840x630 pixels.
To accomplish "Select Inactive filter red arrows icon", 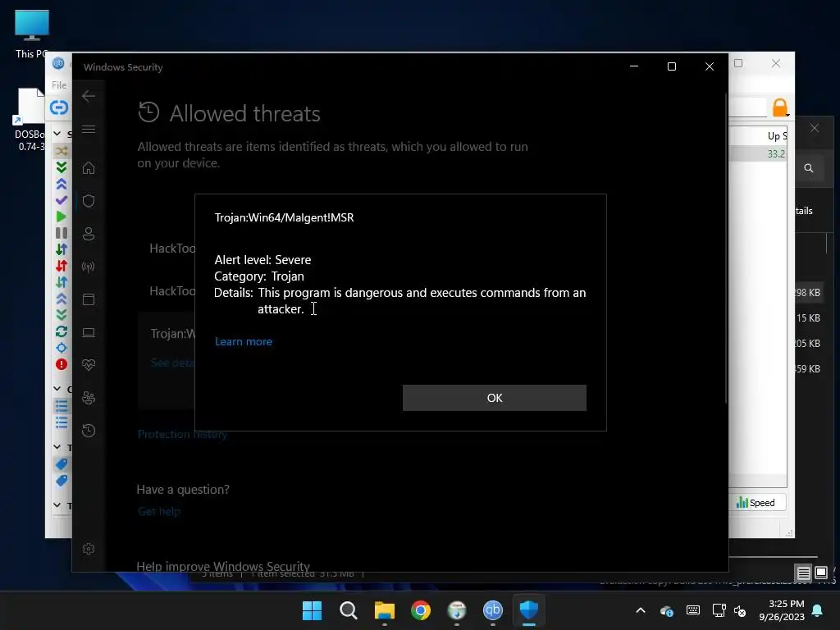I will coord(62,265).
